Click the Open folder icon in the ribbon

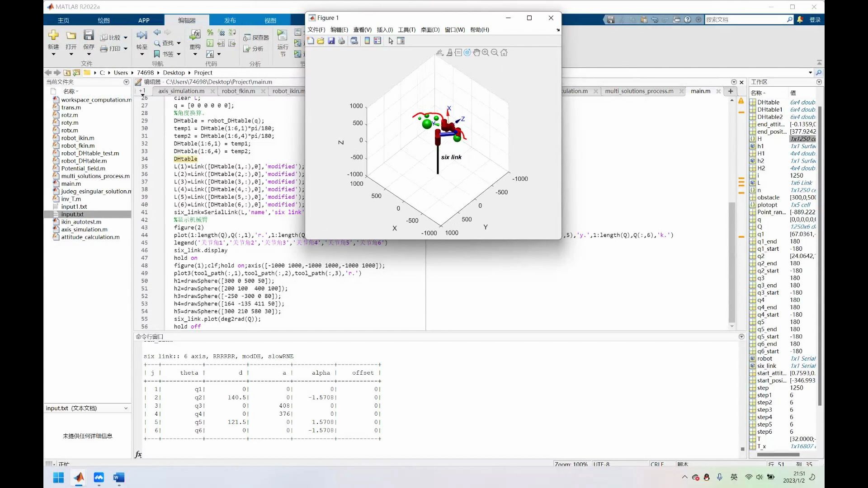71,35
